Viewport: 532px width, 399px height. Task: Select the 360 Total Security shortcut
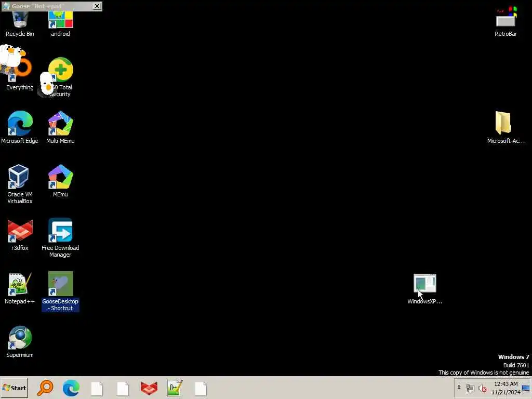pyautogui.click(x=60, y=77)
